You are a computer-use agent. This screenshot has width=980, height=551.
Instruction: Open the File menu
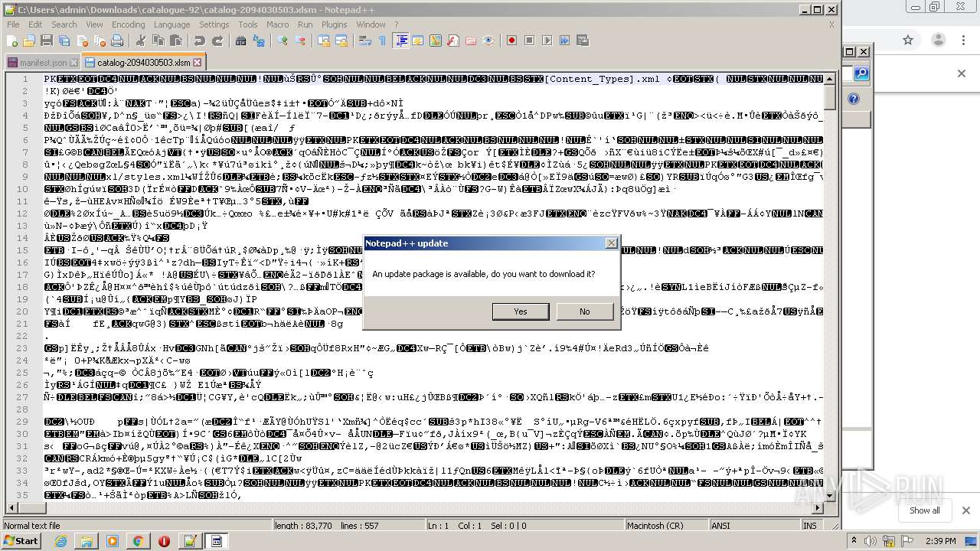pyautogui.click(x=13, y=24)
